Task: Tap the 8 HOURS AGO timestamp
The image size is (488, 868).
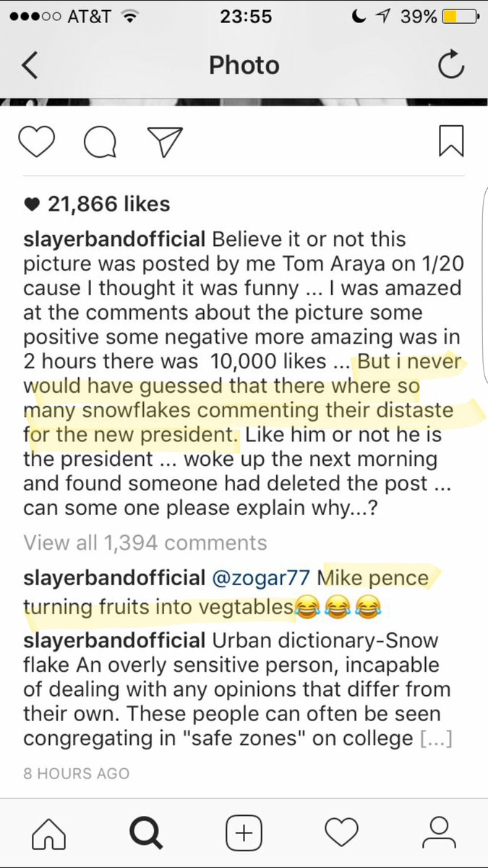Action: click(x=76, y=773)
